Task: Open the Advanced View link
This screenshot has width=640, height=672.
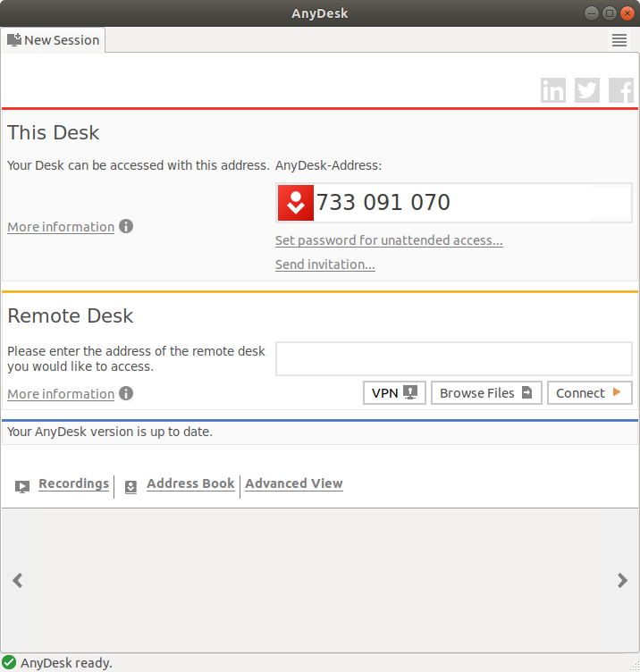Action: coord(294,483)
